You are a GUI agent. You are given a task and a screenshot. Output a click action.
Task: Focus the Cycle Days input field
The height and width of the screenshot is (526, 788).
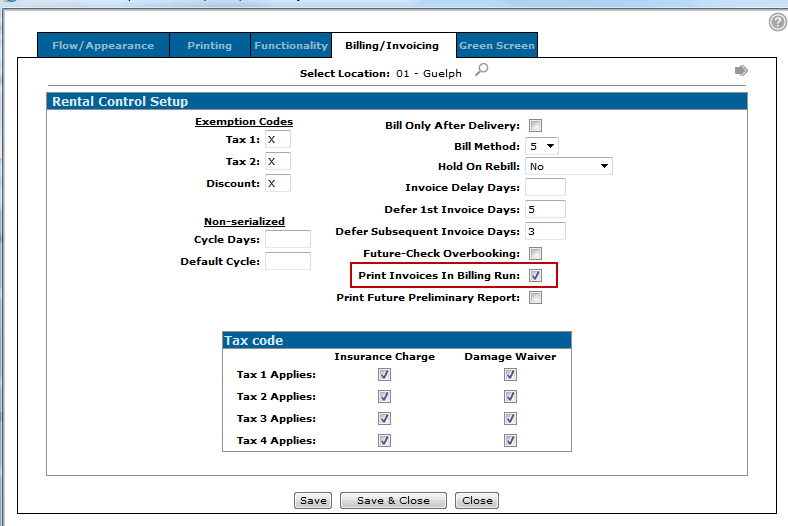click(287, 239)
